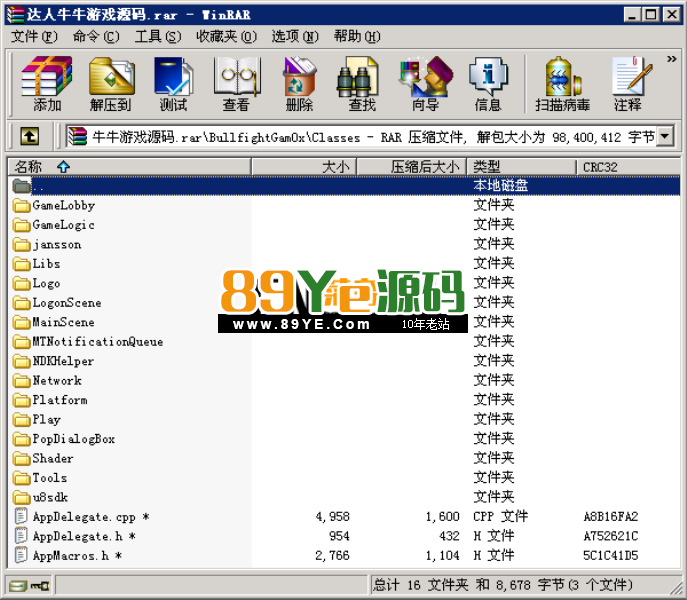Image resolution: width=687 pixels, height=600 pixels.
Task: Click the Add (添加) toolbar icon
Action: coord(47,82)
